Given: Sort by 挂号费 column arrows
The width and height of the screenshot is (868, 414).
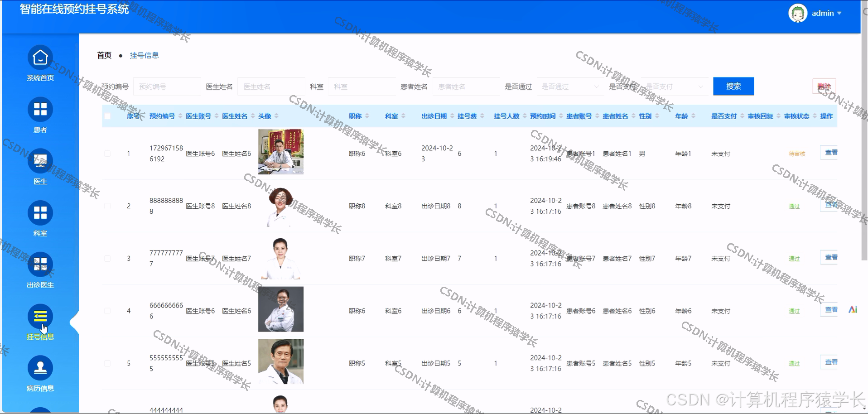Looking at the screenshot, I should click(x=482, y=116).
